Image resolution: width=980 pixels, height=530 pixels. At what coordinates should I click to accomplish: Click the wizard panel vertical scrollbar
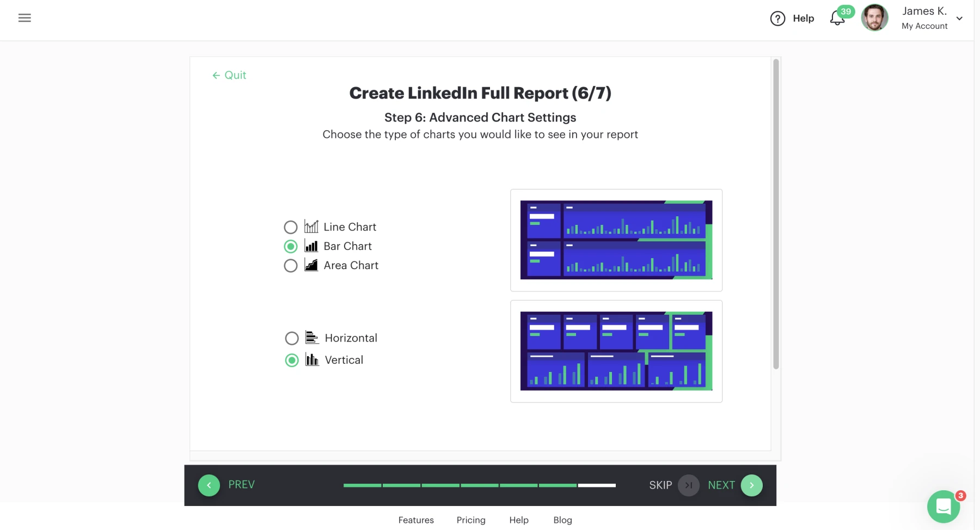(x=776, y=214)
